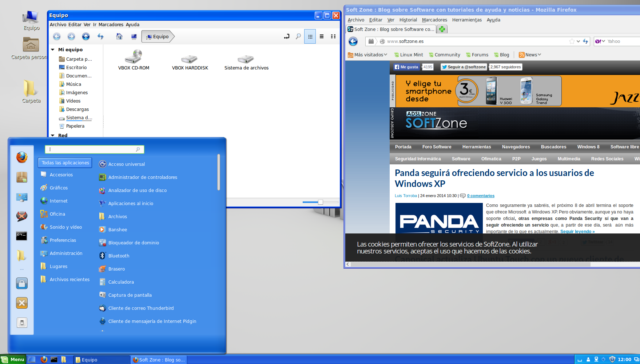Open the Ir menu in the Equipo window
Viewport: 640px width, 364px height.
(x=95, y=25)
